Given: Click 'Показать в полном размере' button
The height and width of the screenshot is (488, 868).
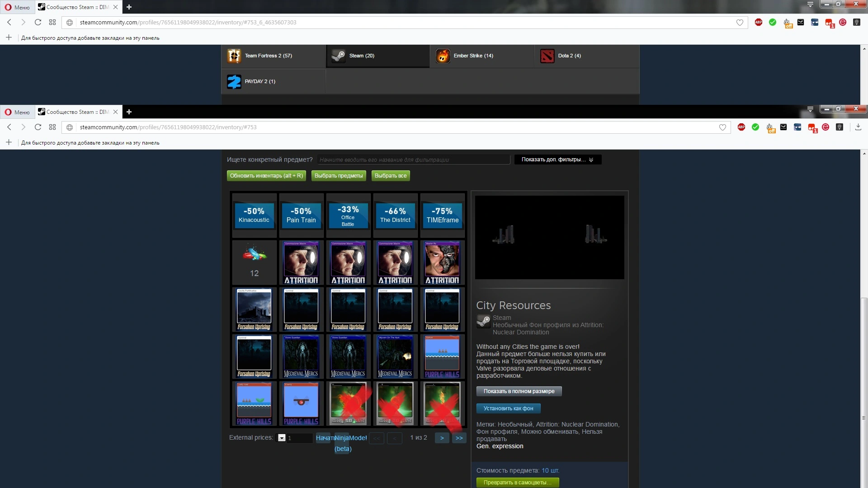Looking at the screenshot, I should pyautogui.click(x=519, y=391).
